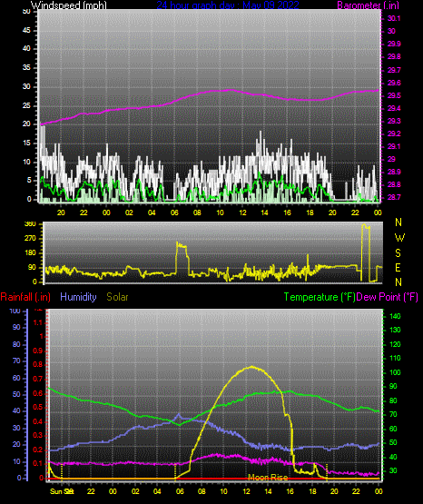Click the '180' wind direction axis value

coord(30,253)
